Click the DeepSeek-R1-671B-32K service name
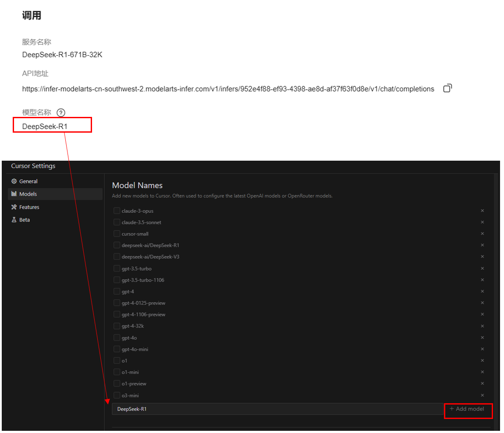Viewport: 504px width, 433px height. pyautogui.click(x=62, y=55)
